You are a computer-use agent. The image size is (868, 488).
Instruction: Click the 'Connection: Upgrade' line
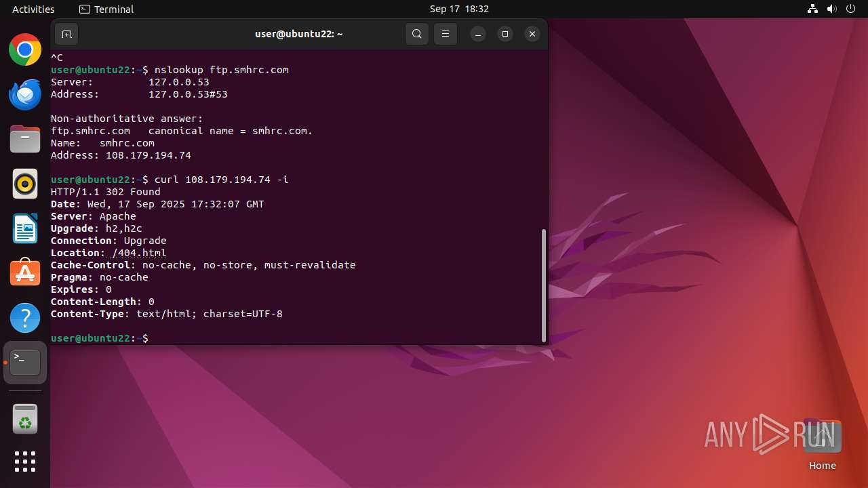[x=108, y=241]
